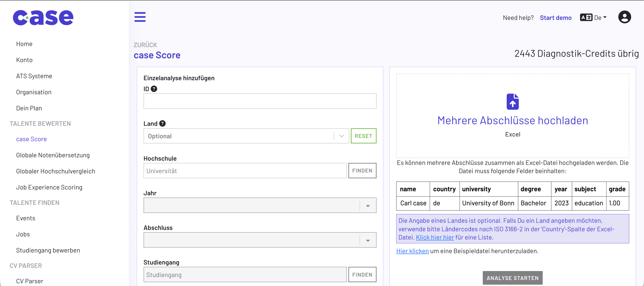This screenshot has width=644, height=286.
Task: Click Hier klicken example file link
Action: 412,251
